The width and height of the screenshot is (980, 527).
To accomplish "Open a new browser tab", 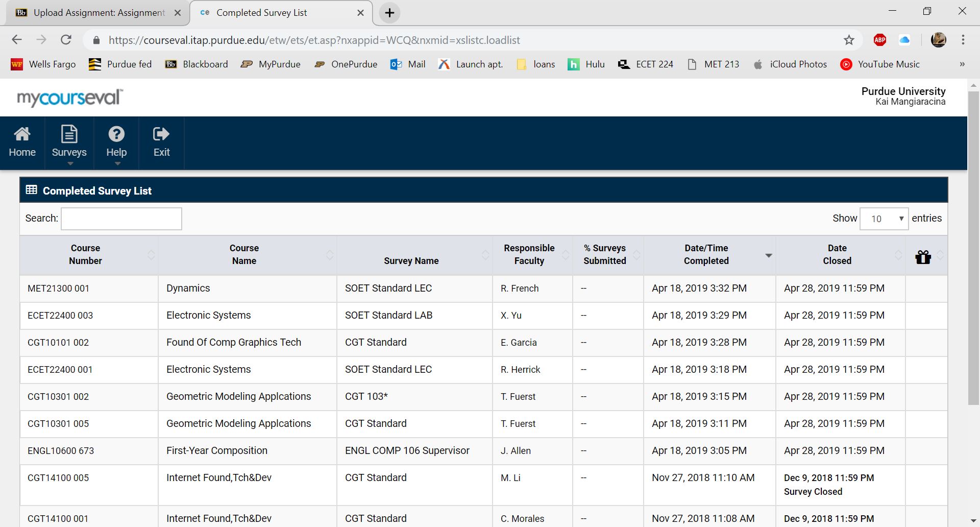I will point(389,13).
